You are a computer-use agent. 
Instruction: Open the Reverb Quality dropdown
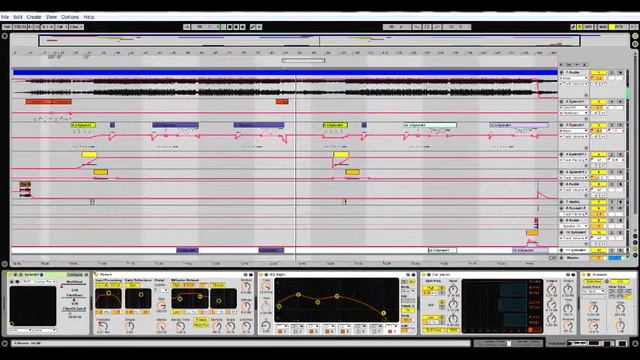tap(161, 290)
